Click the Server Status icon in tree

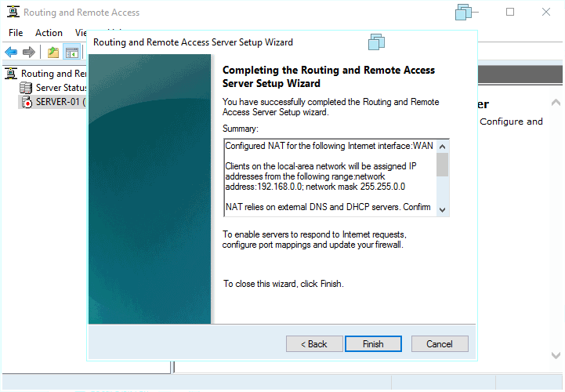pos(26,88)
